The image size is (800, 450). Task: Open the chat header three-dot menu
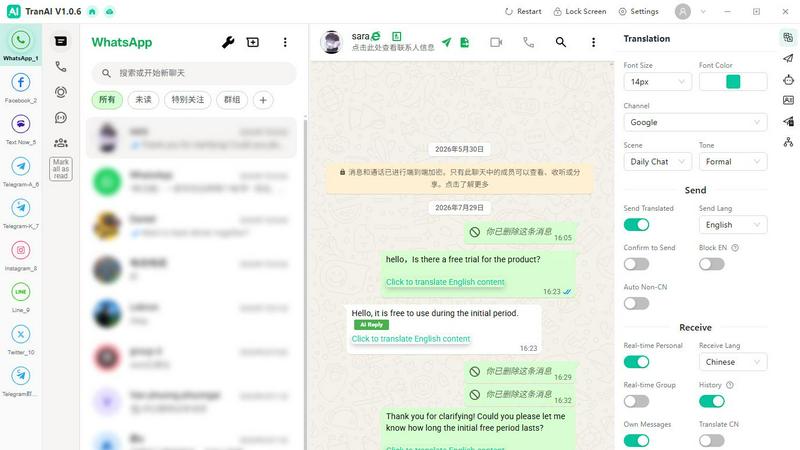[593, 42]
